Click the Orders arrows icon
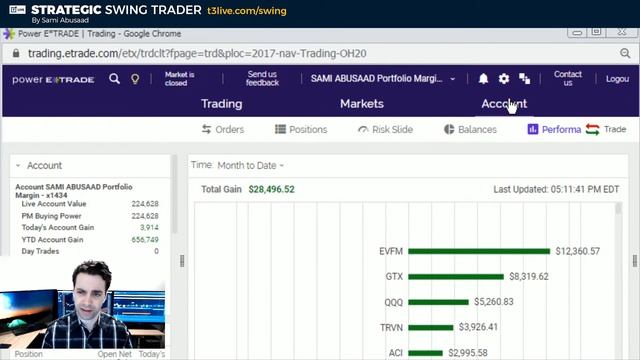 207,129
